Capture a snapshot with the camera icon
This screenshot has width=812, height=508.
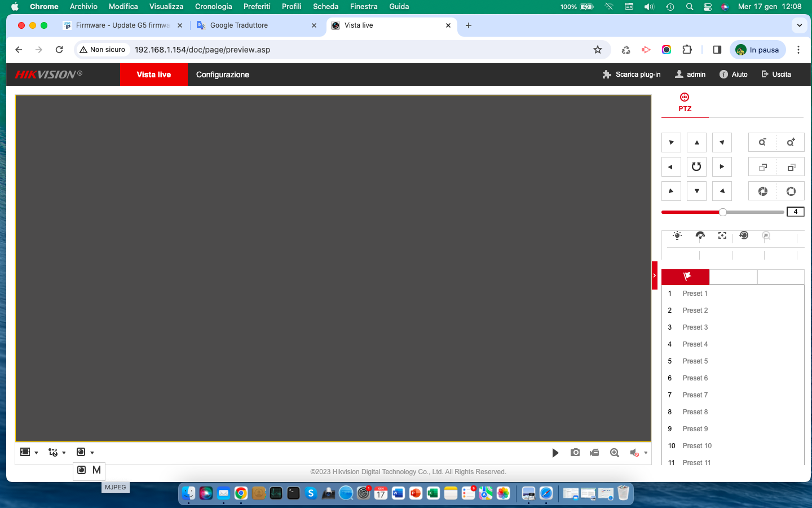575,453
